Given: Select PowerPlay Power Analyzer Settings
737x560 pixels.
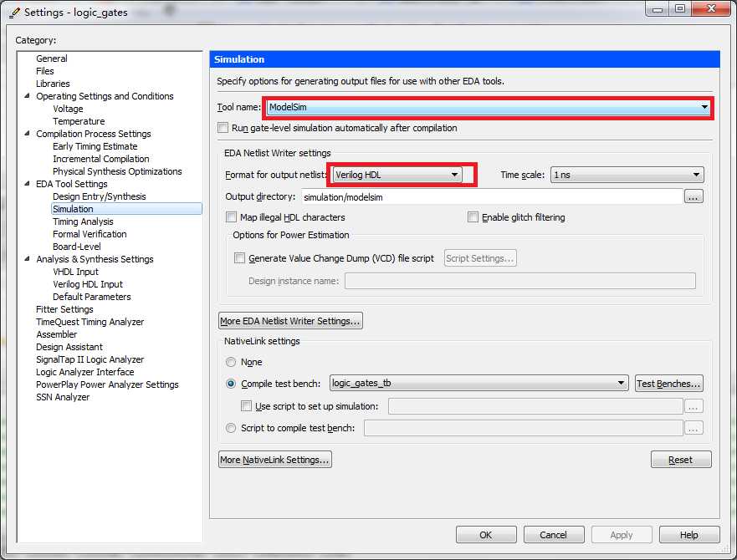Looking at the screenshot, I should (x=107, y=384).
